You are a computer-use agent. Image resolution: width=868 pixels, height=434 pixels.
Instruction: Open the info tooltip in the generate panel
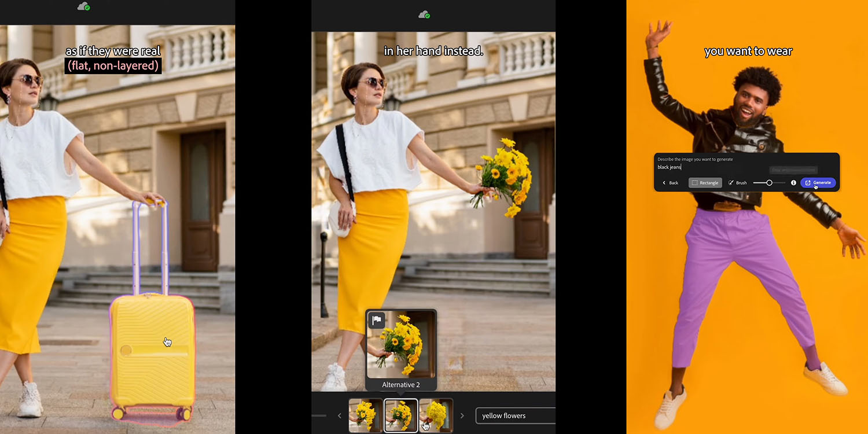point(793,182)
